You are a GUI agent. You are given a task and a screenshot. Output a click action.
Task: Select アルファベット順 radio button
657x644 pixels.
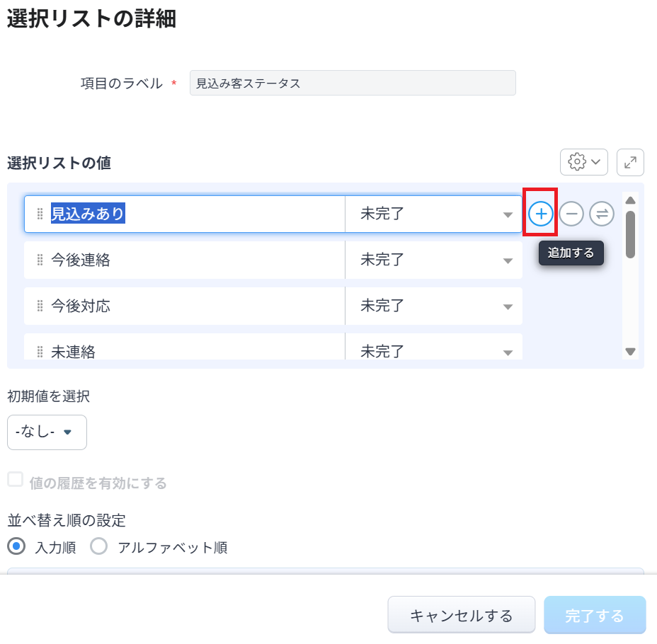coord(99,547)
